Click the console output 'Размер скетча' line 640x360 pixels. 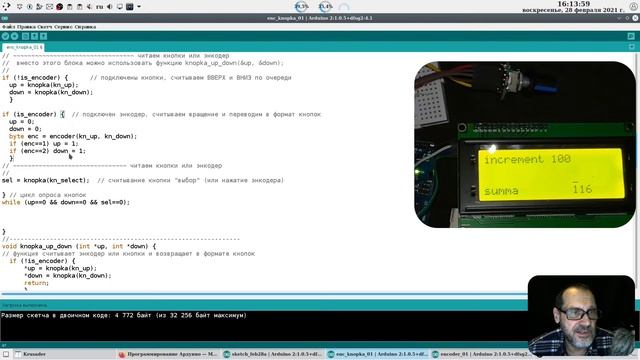point(124,315)
